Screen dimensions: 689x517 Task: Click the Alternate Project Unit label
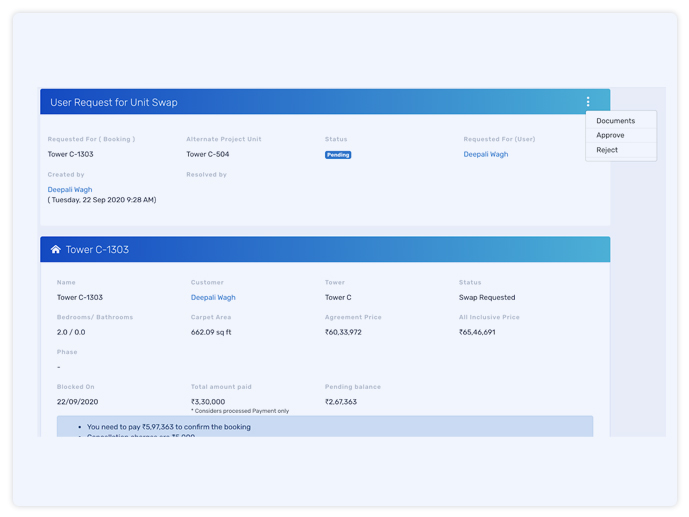tap(224, 139)
